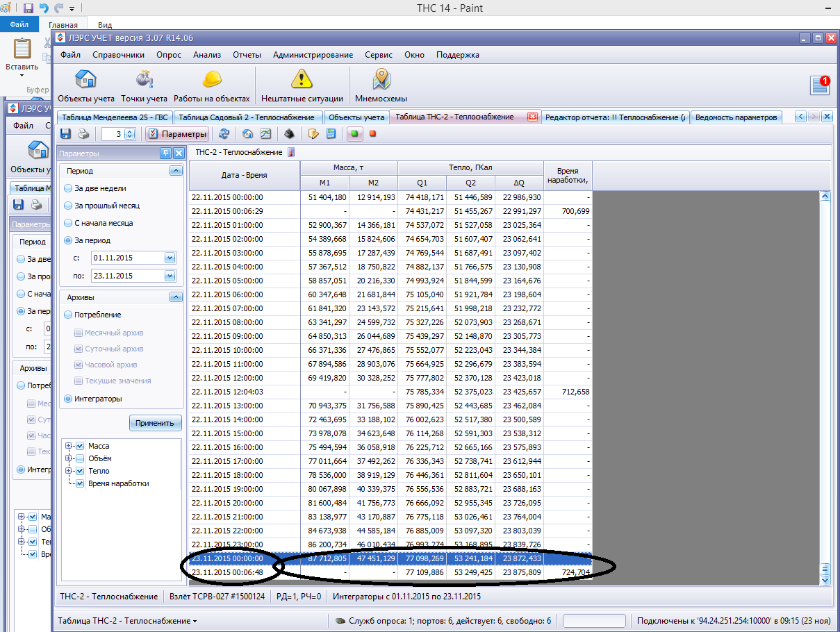Open Точки учета faucet icon

pos(144,86)
